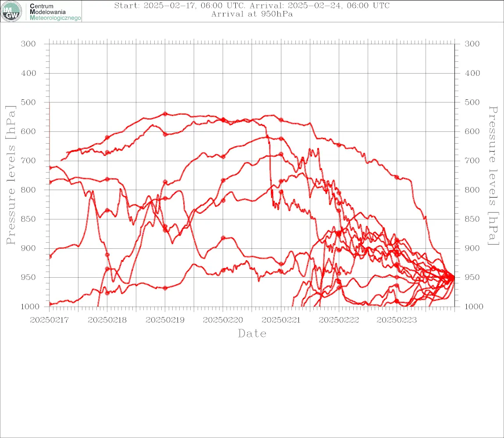
Task: Click the right axis title 'Pressure levels [hPa]'
Action: coord(493,176)
